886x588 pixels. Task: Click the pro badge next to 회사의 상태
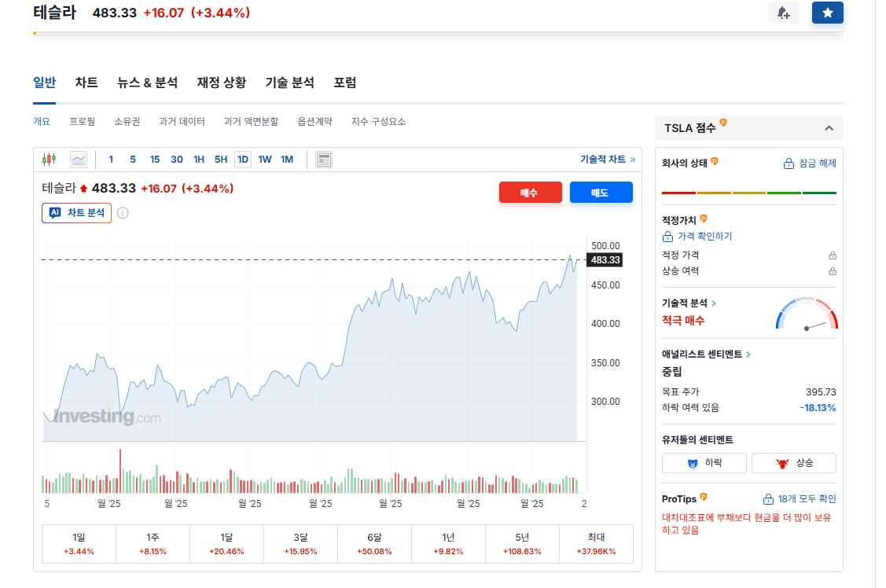715,162
